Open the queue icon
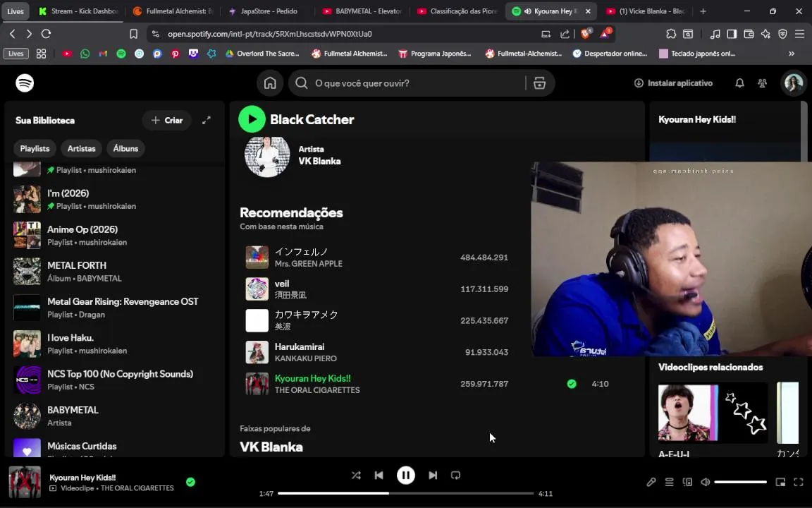Image resolution: width=812 pixels, height=508 pixels. point(669,482)
